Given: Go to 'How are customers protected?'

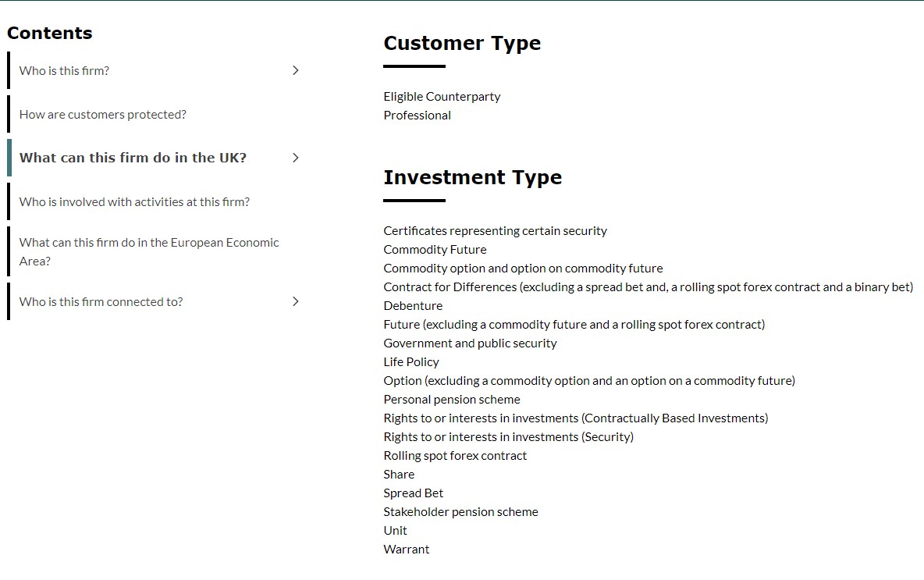Looking at the screenshot, I should point(103,115).
